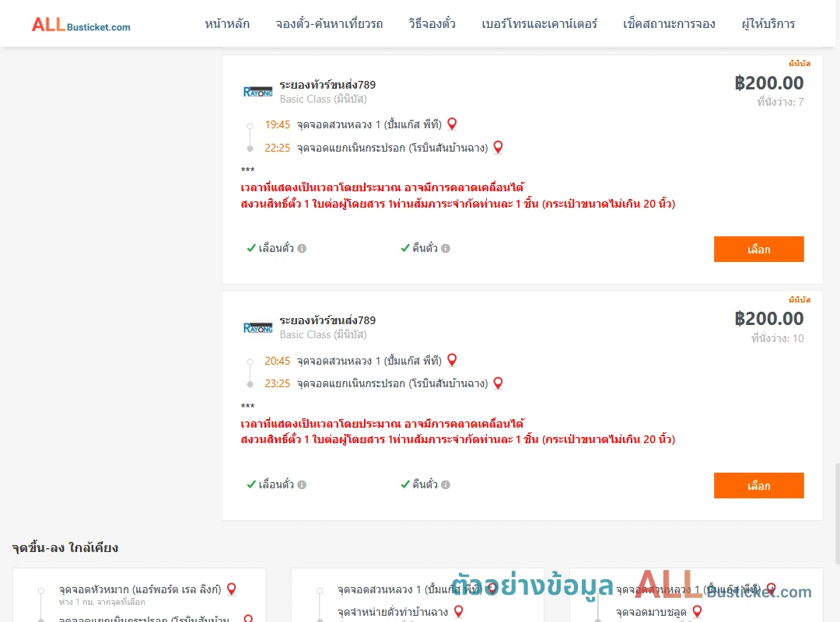Open map pin for 19:45 departure stop
This screenshot has width=840, height=622.
tap(452, 124)
